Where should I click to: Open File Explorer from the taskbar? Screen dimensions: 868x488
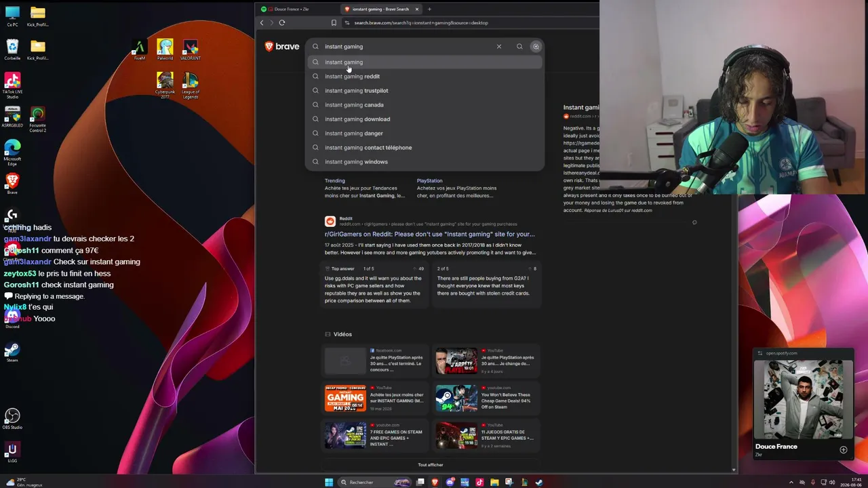495,482
